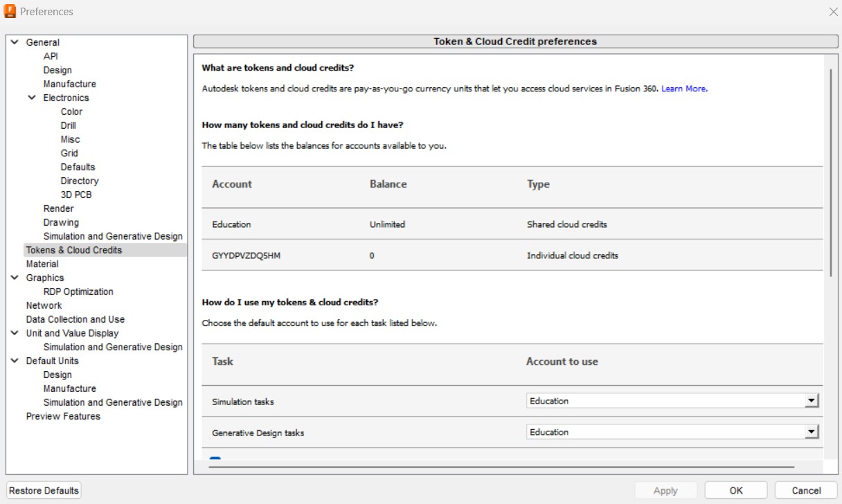The image size is (842, 504).
Task: Open the Simulation tasks account dropdown
Action: pos(812,401)
